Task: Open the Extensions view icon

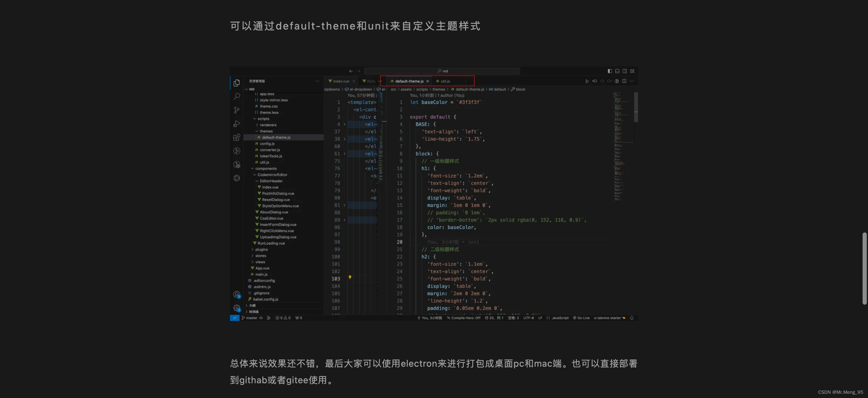Action: point(237,137)
